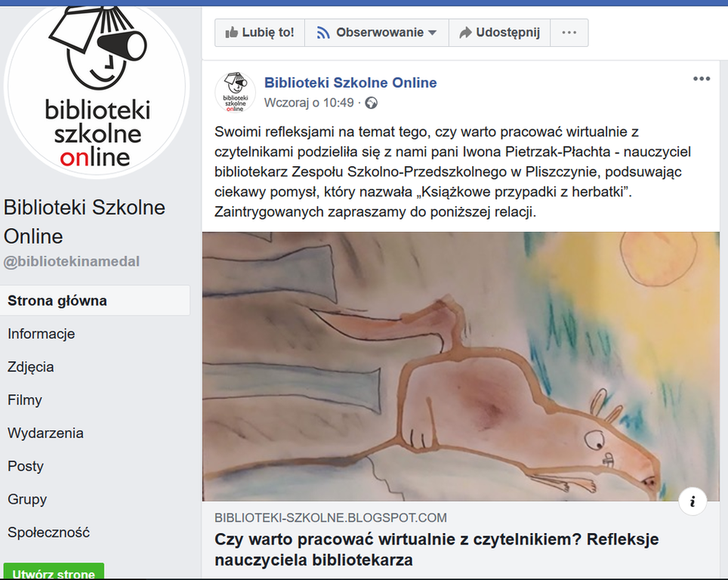The width and height of the screenshot is (728, 580).
Task: Open the article title link about pracować wirtualnie
Action: pos(436,550)
